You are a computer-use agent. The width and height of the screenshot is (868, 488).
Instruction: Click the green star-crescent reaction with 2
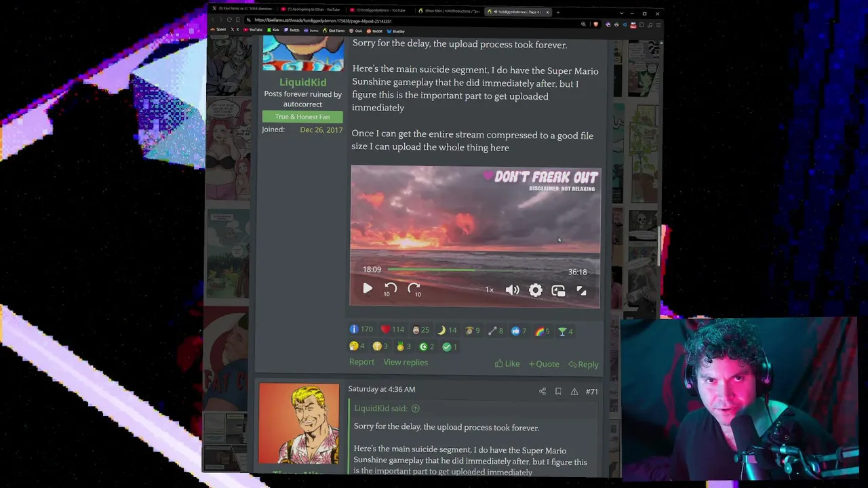tap(427, 346)
